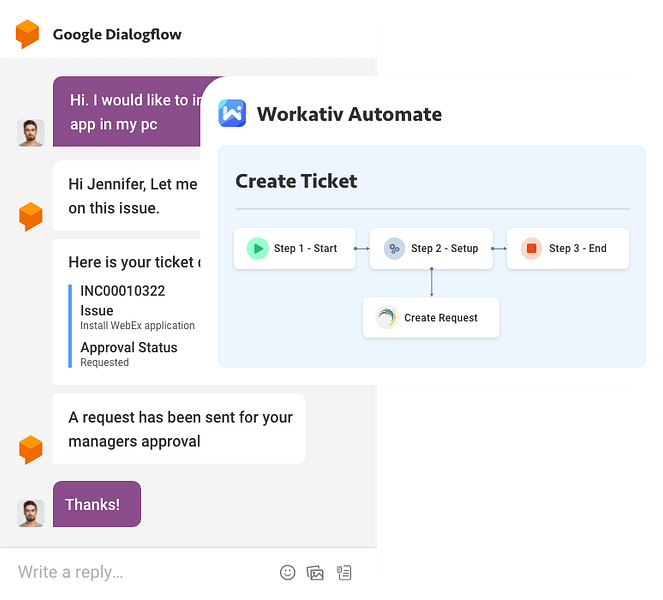Image resolution: width=663 pixels, height=600 pixels.
Task: Click the 'Issue' label in ticket card
Action: pyautogui.click(x=97, y=311)
